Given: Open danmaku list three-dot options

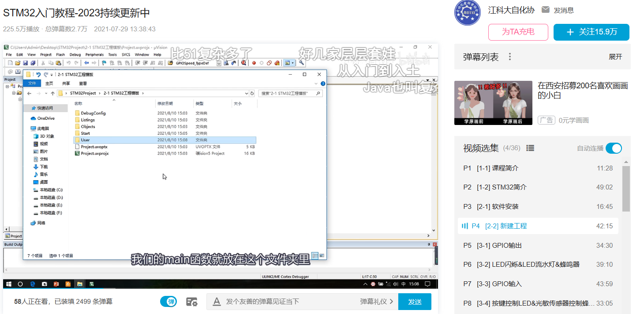Looking at the screenshot, I should click(x=510, y=57).
